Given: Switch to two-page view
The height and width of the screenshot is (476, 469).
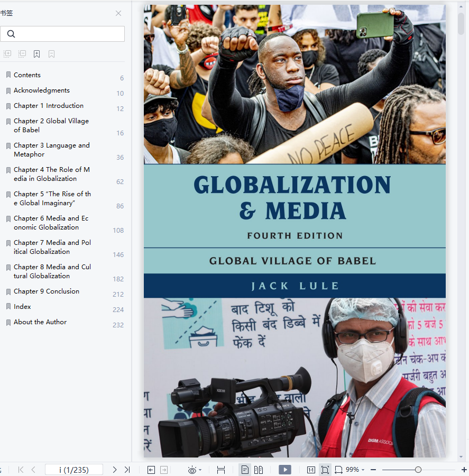Looking at the screenshot, I should tap(259, 470).
